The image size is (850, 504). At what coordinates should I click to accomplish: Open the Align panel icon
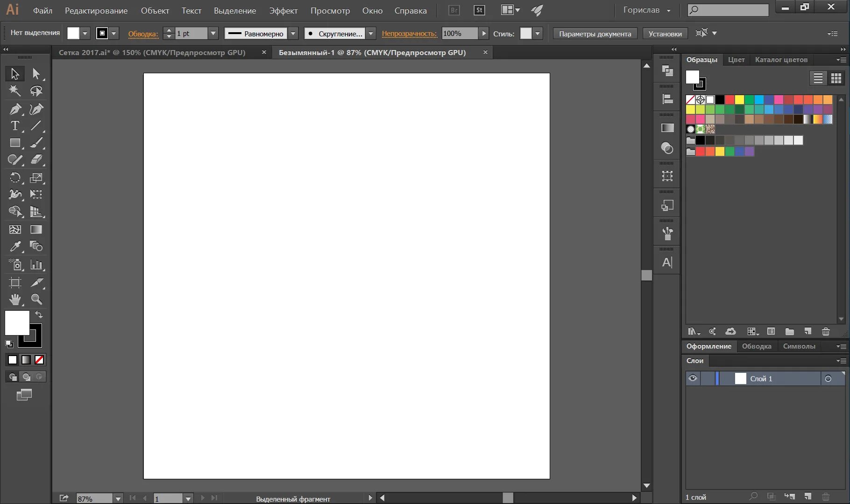pos(667,99)
